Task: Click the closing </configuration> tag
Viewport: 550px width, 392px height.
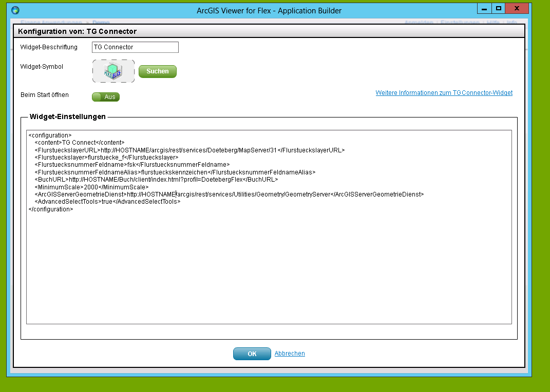Action: click(x=51, y=209)
